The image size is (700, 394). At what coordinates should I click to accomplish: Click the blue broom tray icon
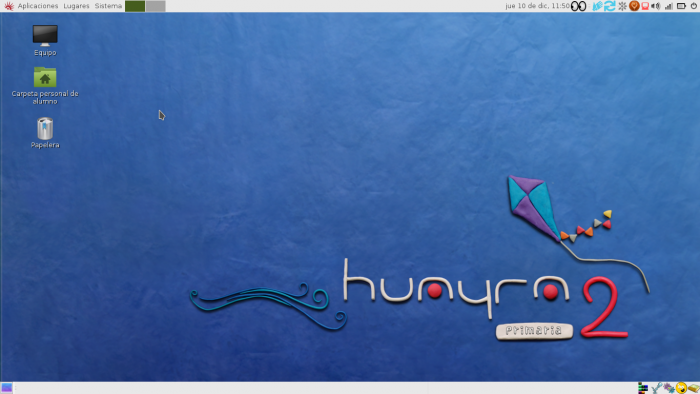click(597, 6)
